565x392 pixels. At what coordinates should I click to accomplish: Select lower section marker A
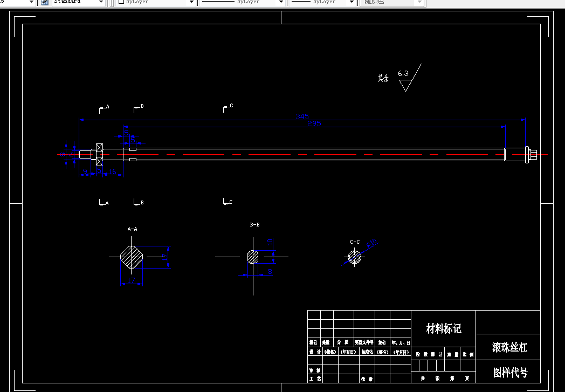[104, 203]
